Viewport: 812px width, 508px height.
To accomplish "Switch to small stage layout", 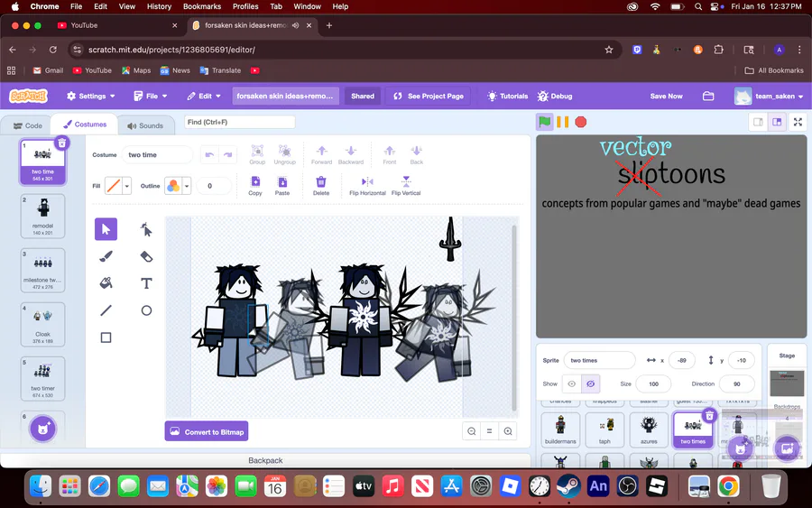I will (x=758, y=122).
